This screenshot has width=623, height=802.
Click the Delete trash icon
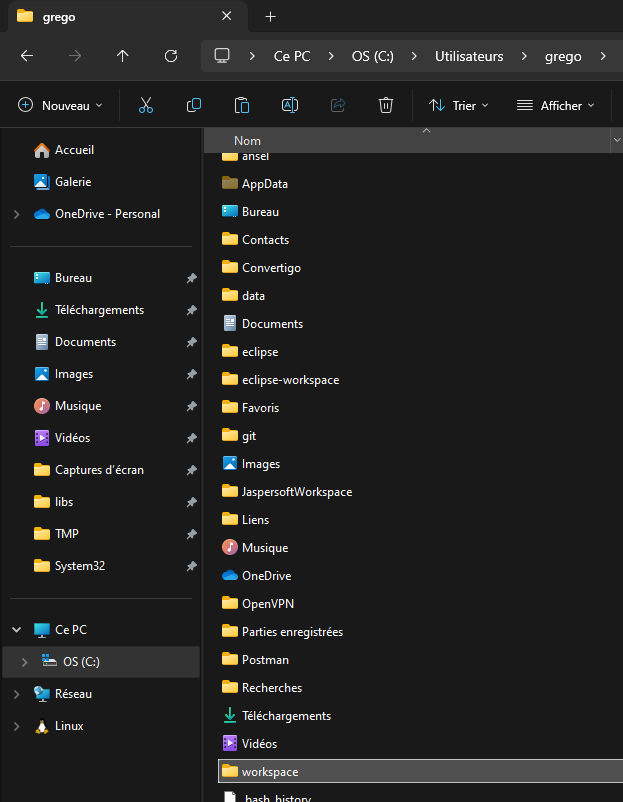tap(386, 105)
